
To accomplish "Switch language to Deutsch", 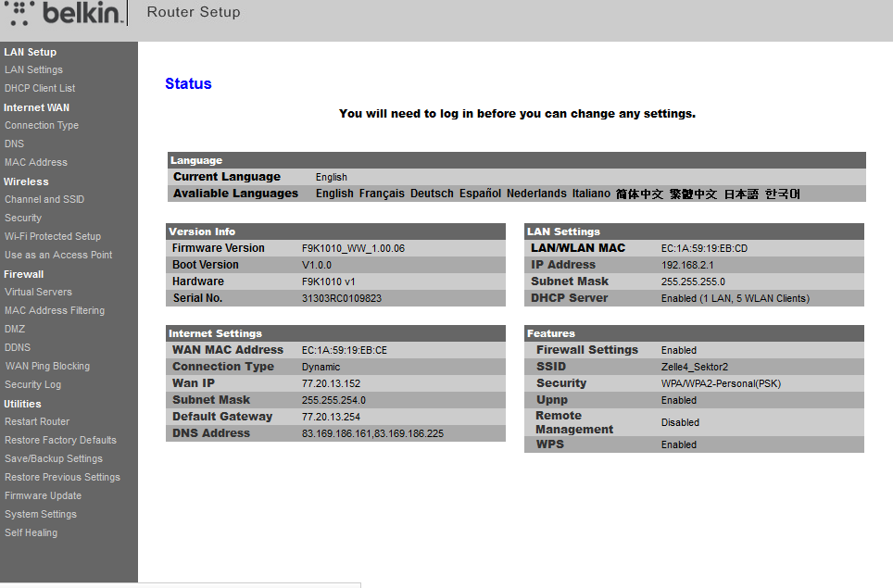I will click(x=432, y=194).
